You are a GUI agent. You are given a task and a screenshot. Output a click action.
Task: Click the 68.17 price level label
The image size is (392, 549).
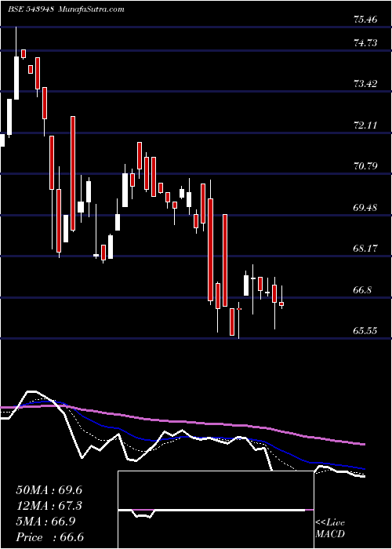365,249
